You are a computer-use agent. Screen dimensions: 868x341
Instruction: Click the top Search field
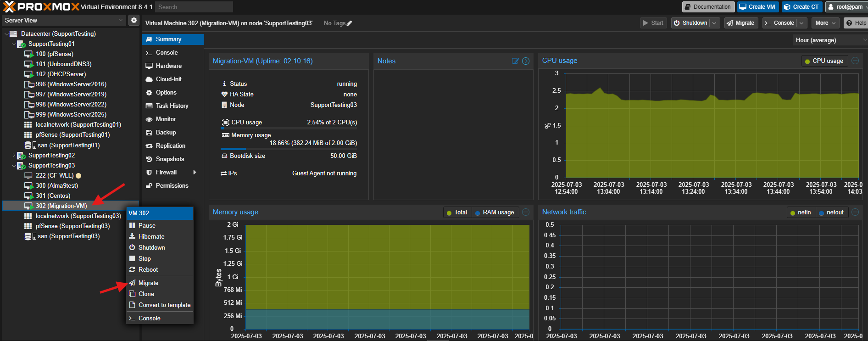click(x=194, y=7)
